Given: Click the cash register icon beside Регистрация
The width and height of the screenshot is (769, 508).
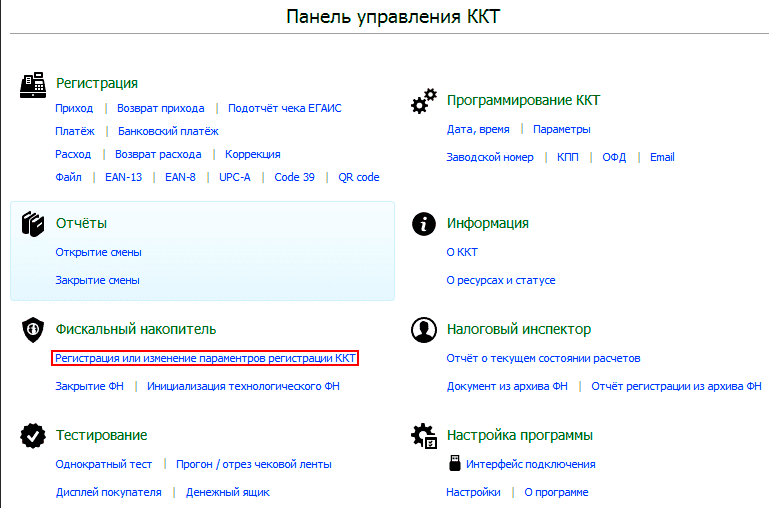Looking at the screenshot, I should [x=33, y=85].
